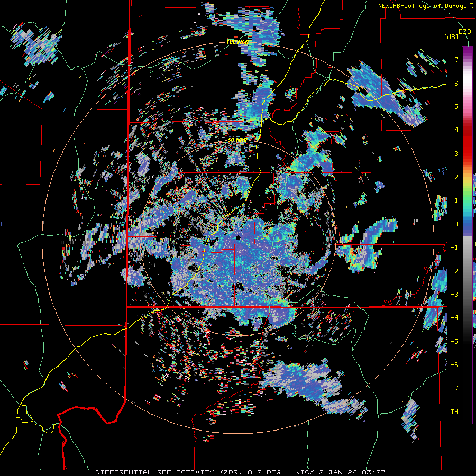This screenshot has height=476, width=476.
Task: Select the 7 value on color scale
Action: point(456,59)
